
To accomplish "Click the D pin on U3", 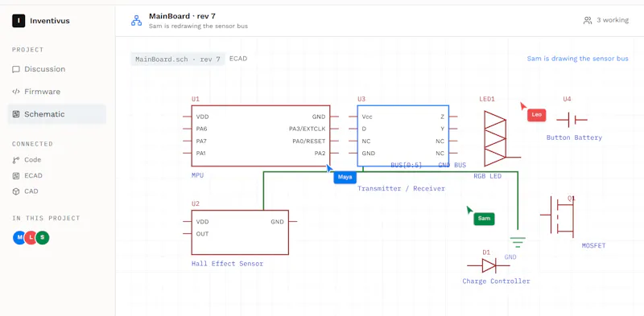I will click(x=364, y=129).
